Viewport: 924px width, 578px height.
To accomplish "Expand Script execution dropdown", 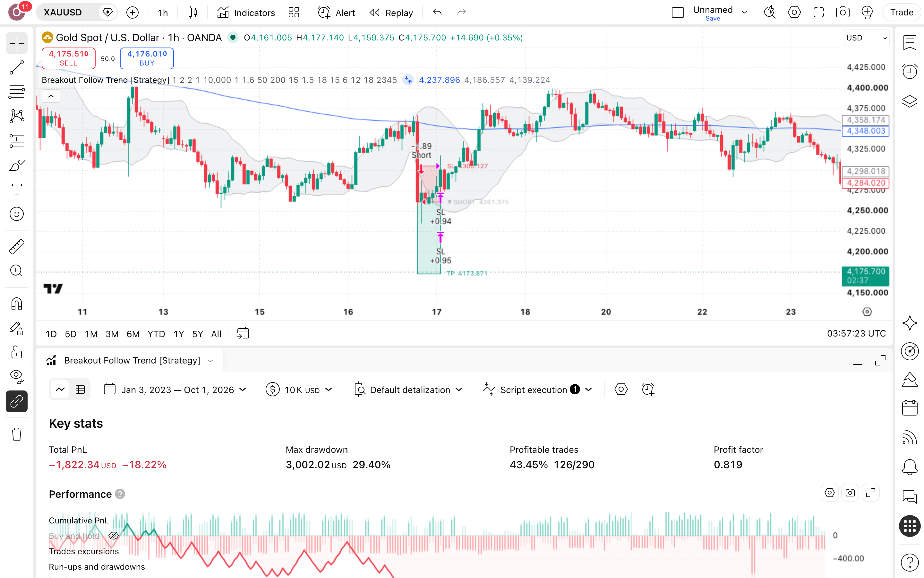I will click(538, 390).
